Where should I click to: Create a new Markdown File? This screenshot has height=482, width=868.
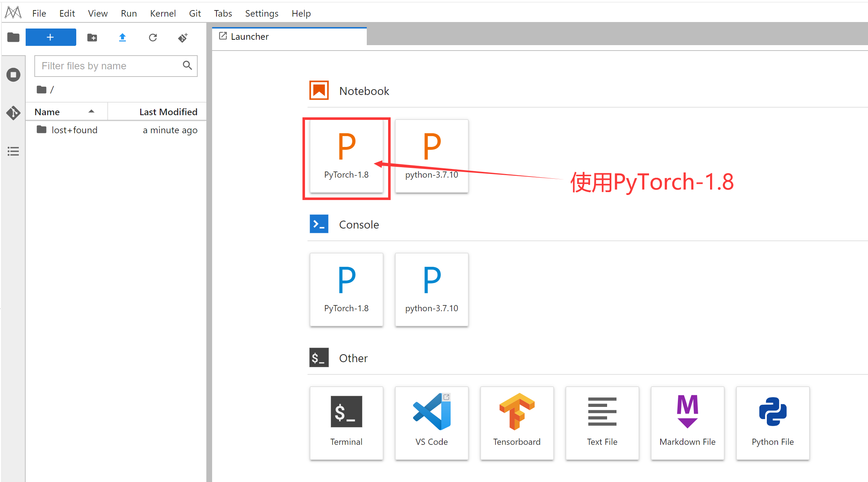(687, 423)
